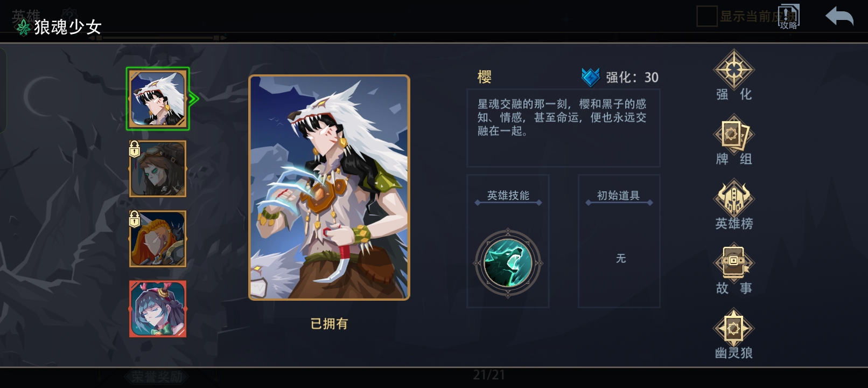Viewport: 868px width, 388px height.
Task: Select the red-framed teal-haired skin thumbnail
Action: pos(158,309)
